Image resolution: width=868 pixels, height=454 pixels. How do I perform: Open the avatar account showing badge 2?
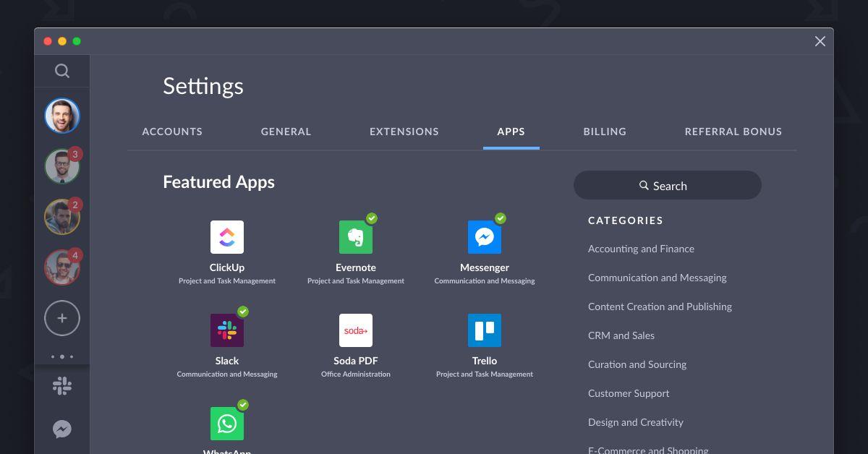point(62,217)
